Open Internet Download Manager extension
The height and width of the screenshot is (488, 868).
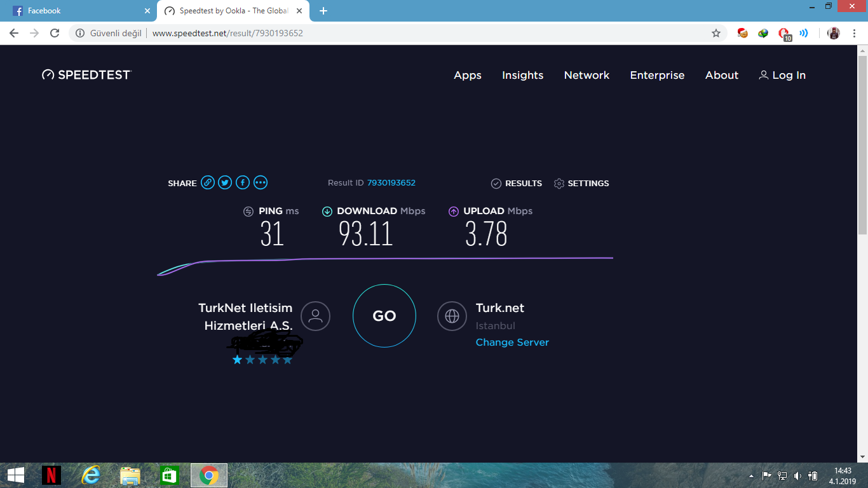point(763,33)
